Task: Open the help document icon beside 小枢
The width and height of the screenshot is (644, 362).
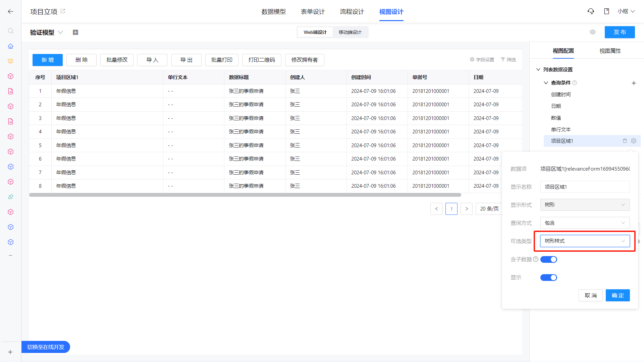Action: tap(606, 11)
